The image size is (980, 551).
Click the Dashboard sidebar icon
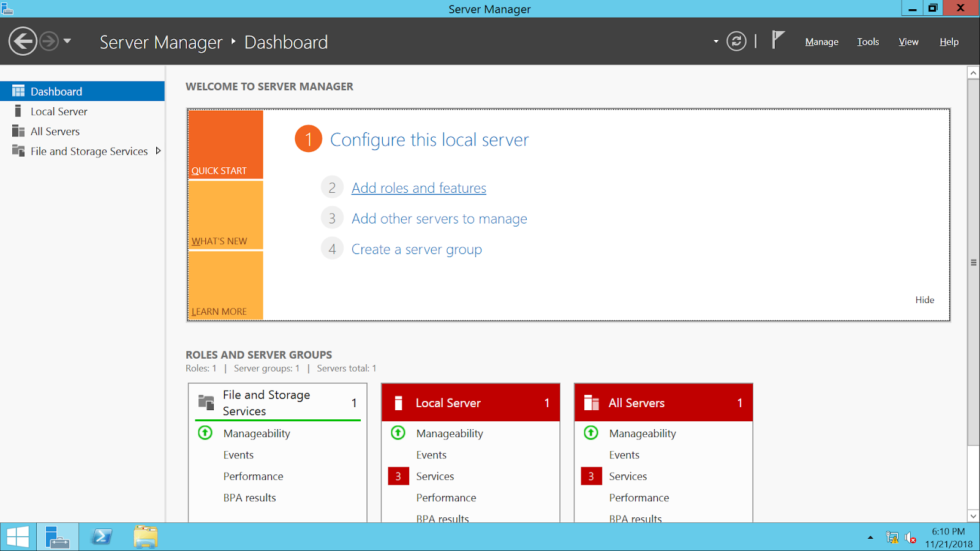point(18,91)
